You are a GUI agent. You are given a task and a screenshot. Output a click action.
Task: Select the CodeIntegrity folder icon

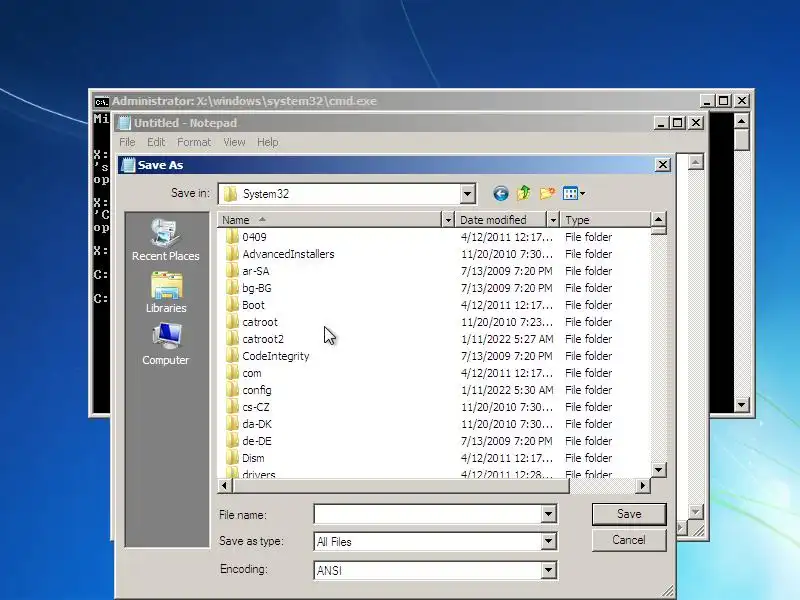tap(232, 356)
